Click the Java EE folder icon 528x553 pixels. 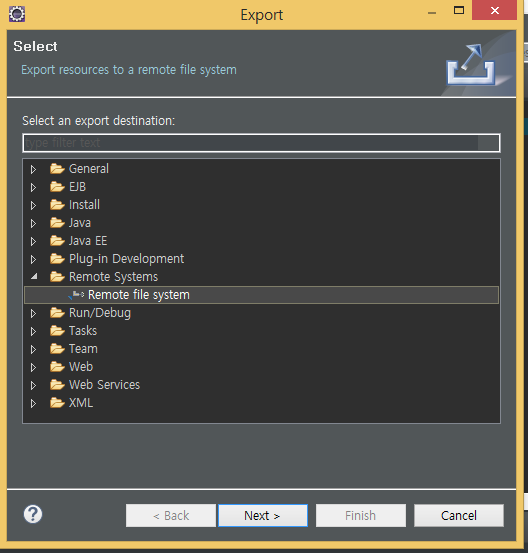pyautogui.click(x=57, y=241)
